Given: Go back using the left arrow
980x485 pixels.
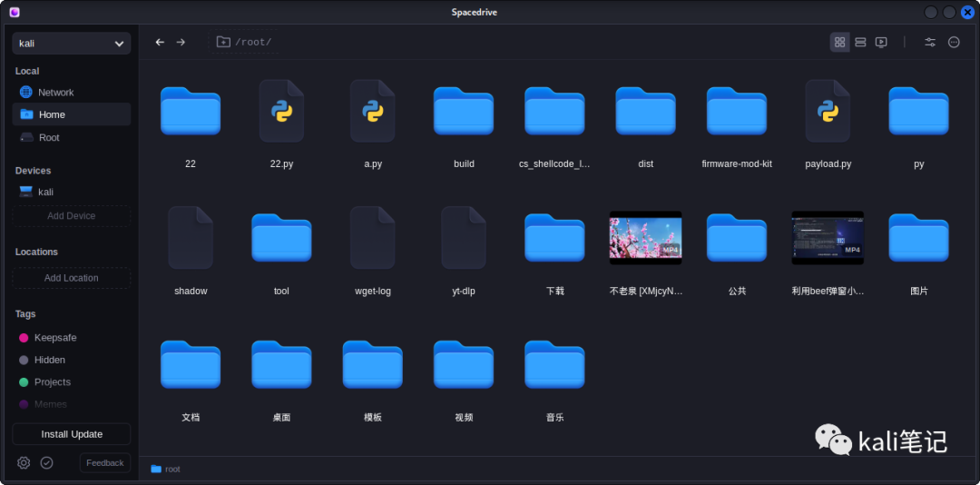Looking at the screenshot, I should tap(160, 42).
